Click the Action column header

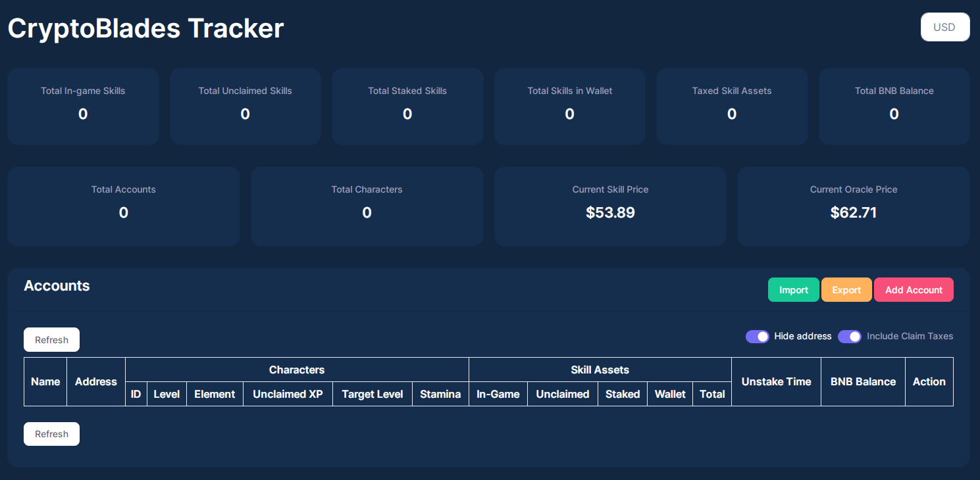[x=929, y=381]
